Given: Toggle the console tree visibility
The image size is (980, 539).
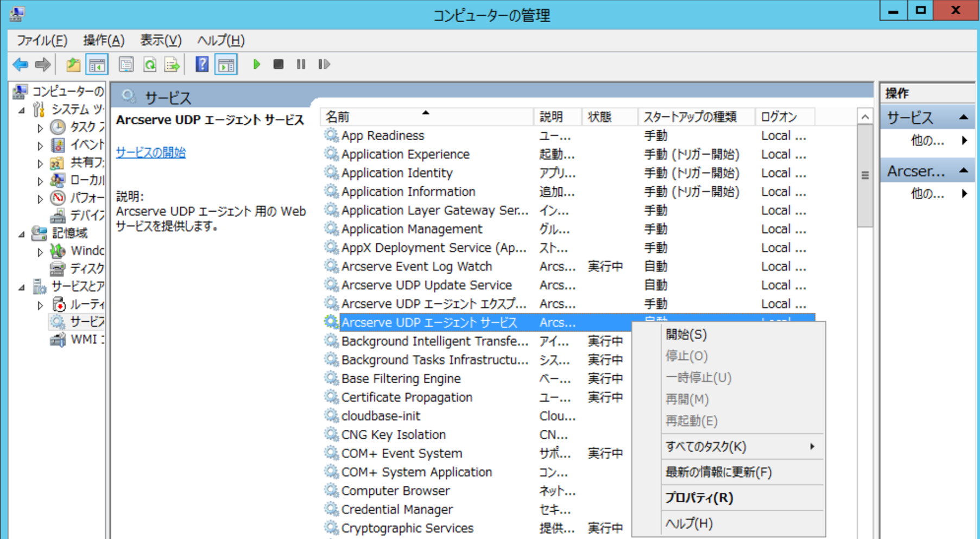Looking at the screenshot, I should point(98,64).
